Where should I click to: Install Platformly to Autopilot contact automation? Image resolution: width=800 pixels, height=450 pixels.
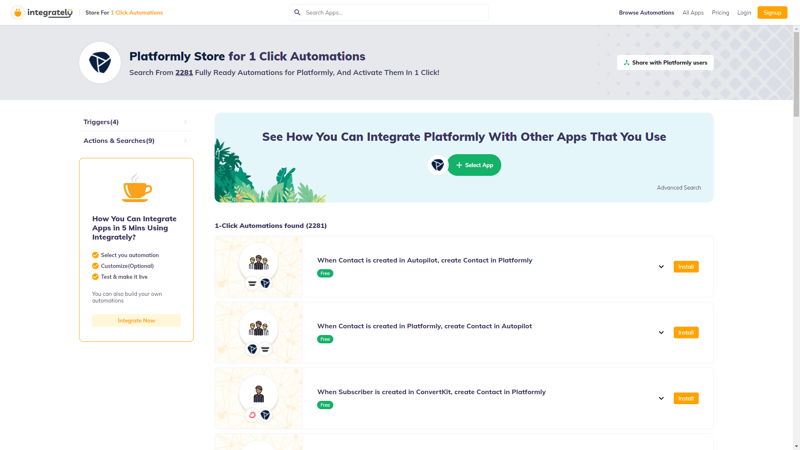pyautogui.click(x=686, y=333)
